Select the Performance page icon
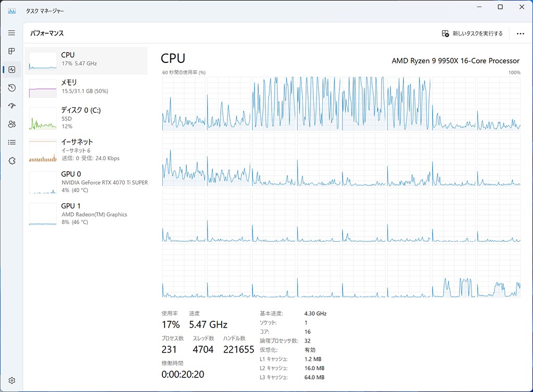 click(x=11, y=69)
